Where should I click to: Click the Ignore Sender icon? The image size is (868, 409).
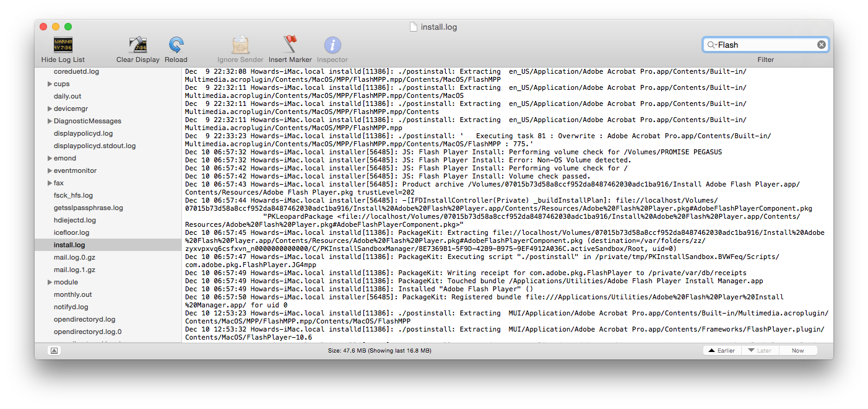[x=240, y=45]
